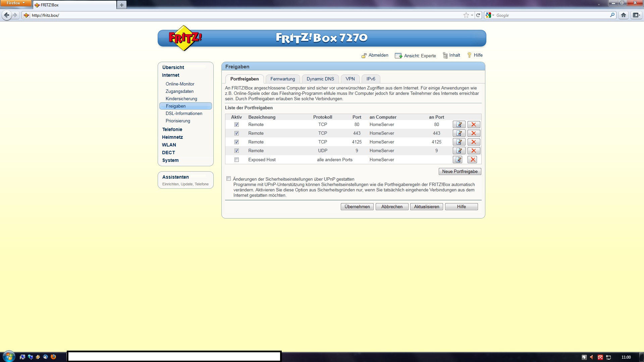Click the search magnifier icon in Google box
644x362 pixels.
click(612, 15)
